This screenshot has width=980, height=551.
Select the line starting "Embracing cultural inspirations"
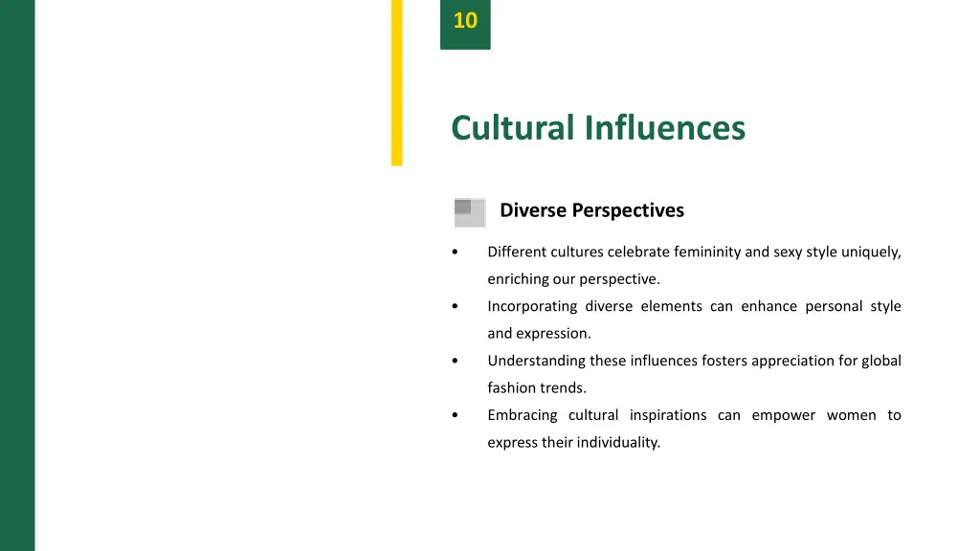(x=694, y=416)
